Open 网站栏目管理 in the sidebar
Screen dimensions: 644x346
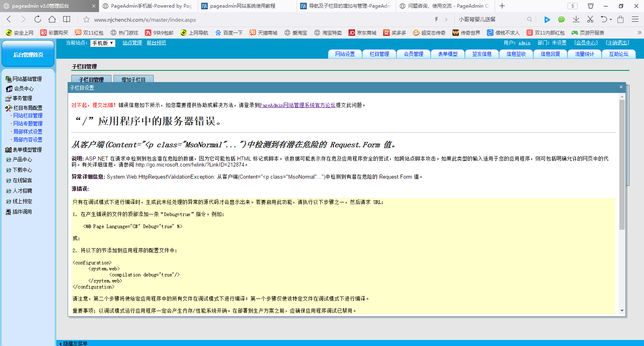click(x=28, y=115)
